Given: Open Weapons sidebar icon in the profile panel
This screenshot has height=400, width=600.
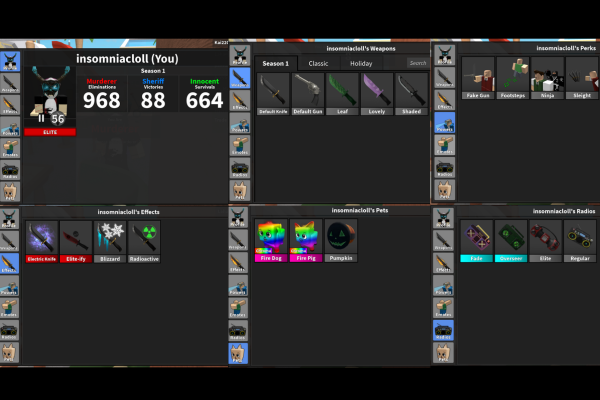Looking at the screenshot, I should point(10,83).
